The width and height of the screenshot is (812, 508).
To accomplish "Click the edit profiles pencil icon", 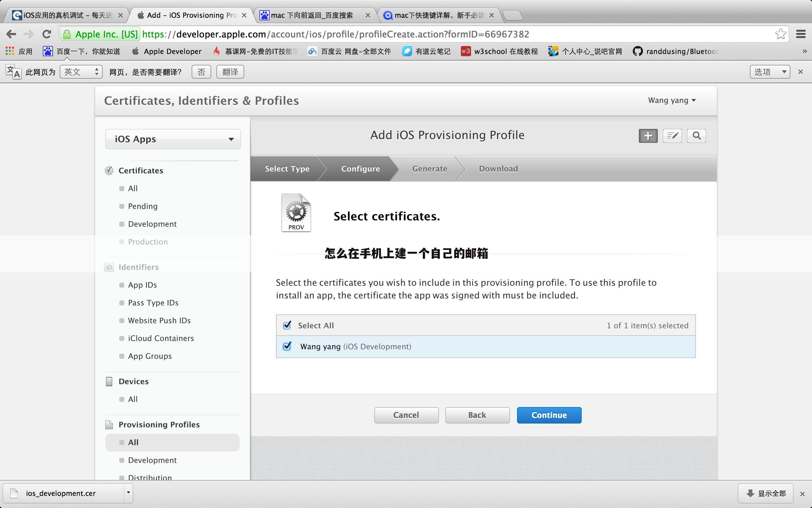I will coord(672,136).
